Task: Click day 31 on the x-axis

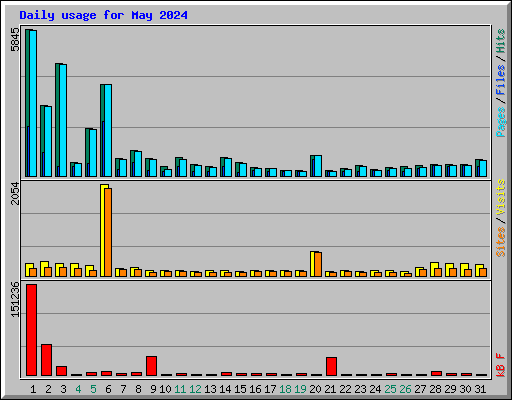Action: click(x=480, y=389)
